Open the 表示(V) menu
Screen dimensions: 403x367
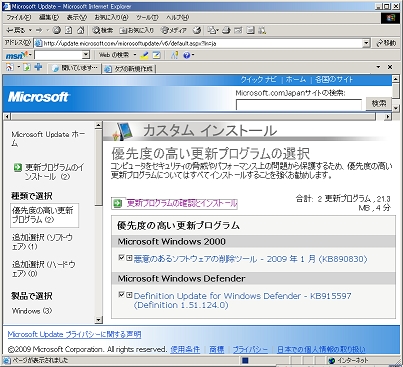(x=76, y=17)
